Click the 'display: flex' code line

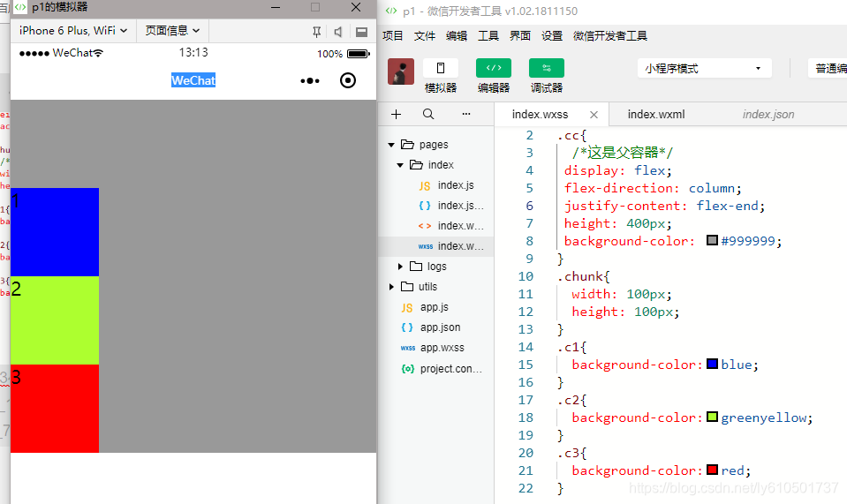point(618,170)
